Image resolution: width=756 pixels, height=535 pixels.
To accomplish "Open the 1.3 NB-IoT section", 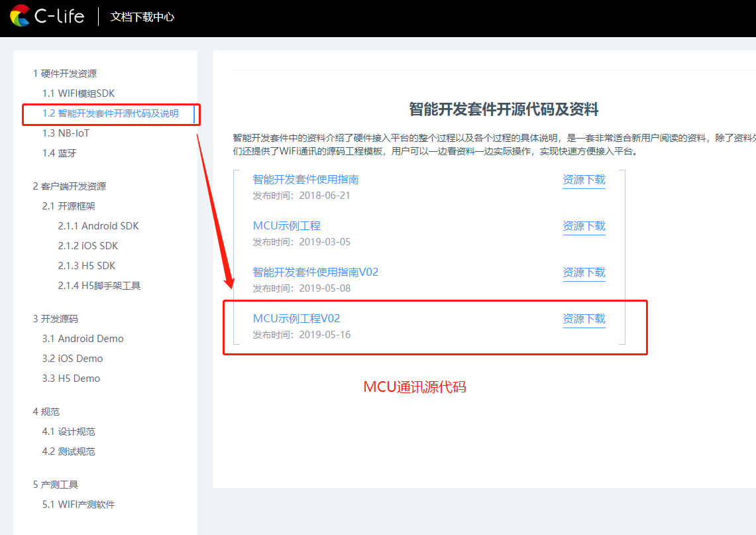I will (66, 133).
